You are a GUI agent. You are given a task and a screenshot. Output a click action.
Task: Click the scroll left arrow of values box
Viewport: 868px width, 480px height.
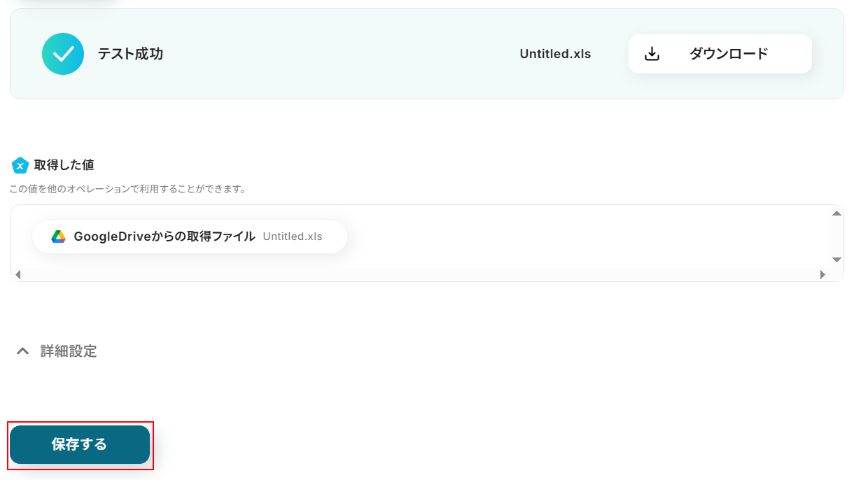click(x=18, y=275)
